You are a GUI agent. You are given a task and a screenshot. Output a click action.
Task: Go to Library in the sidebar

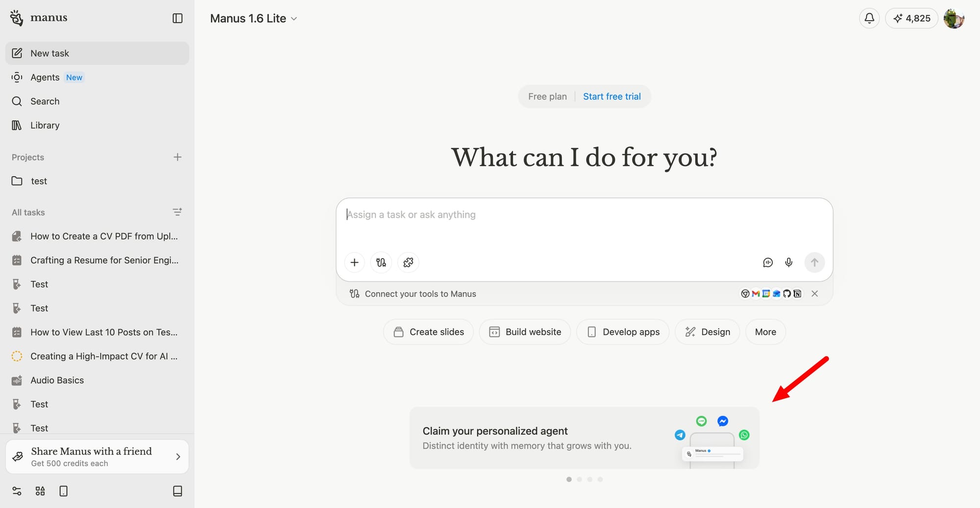click(45, 126)
